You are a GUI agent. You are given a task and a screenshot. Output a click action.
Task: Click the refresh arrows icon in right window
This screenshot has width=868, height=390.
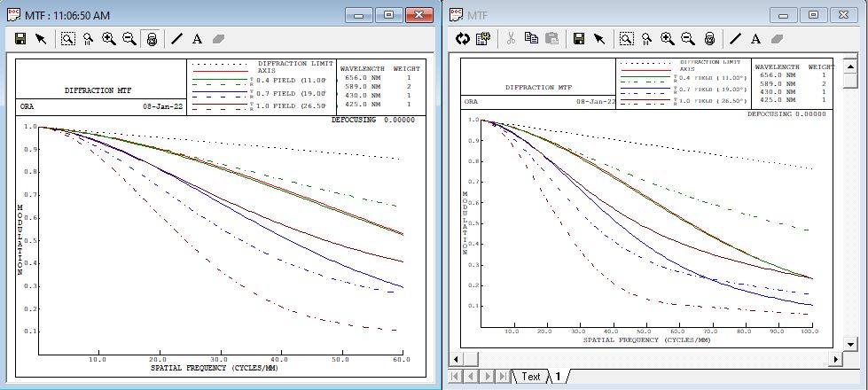462,38
